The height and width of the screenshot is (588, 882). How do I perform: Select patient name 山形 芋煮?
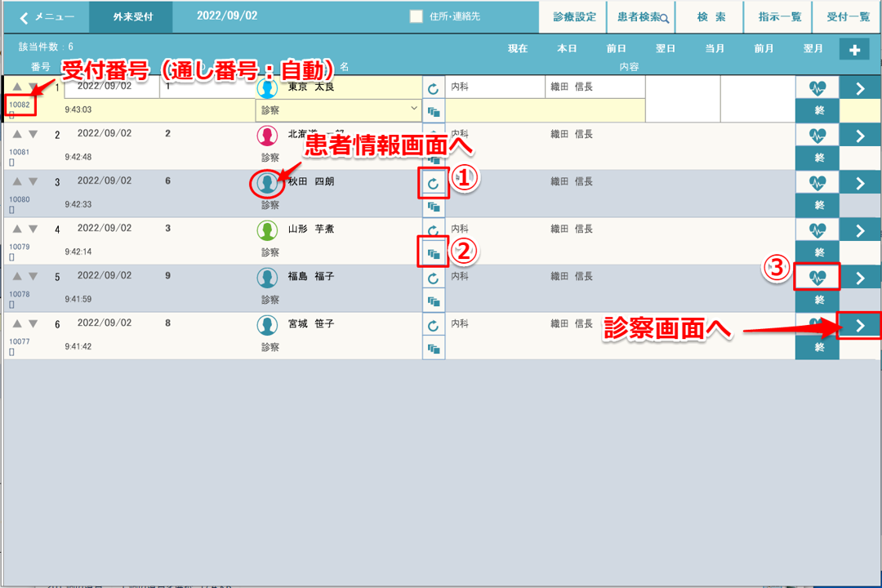[x=311, y=229]
